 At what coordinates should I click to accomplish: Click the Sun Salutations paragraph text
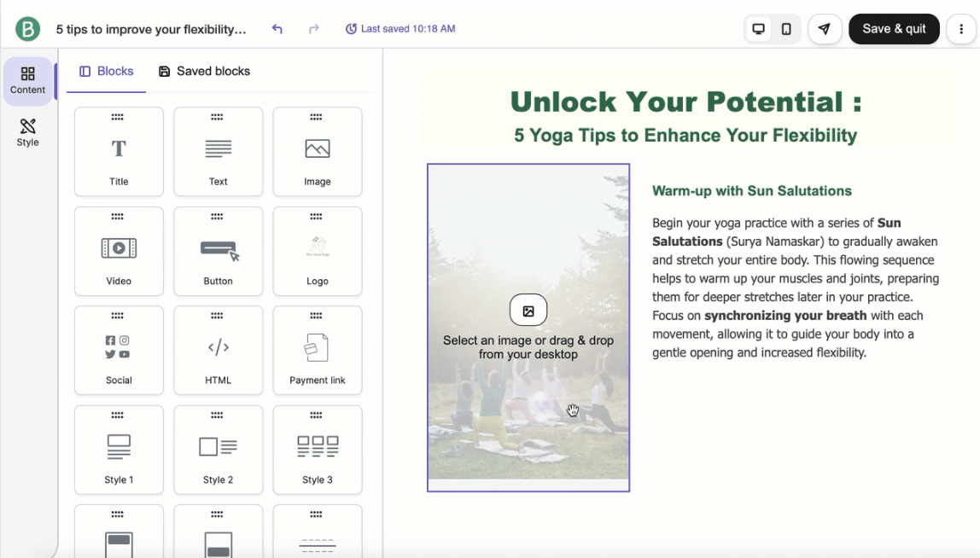click(796, 288)
